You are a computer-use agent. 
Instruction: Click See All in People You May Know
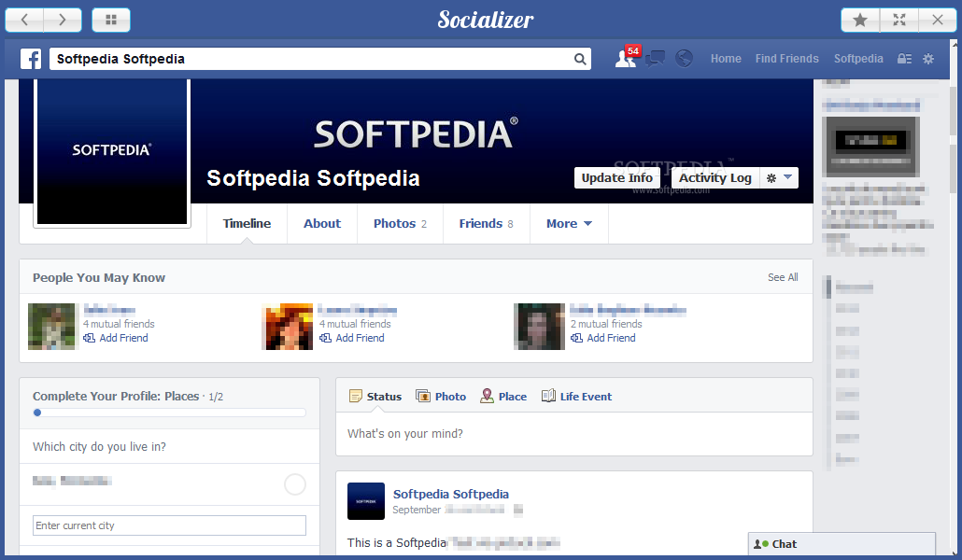pyautogui.click(x=783, y=277)
